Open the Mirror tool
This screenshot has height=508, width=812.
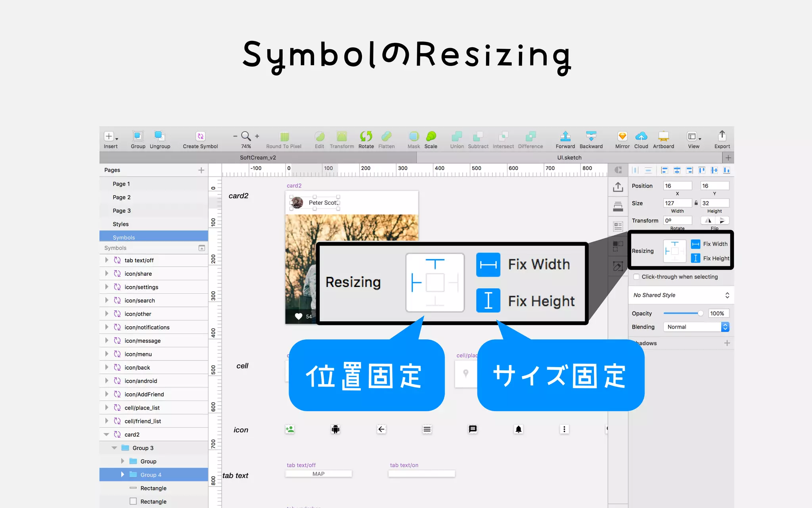click(622, 136)
